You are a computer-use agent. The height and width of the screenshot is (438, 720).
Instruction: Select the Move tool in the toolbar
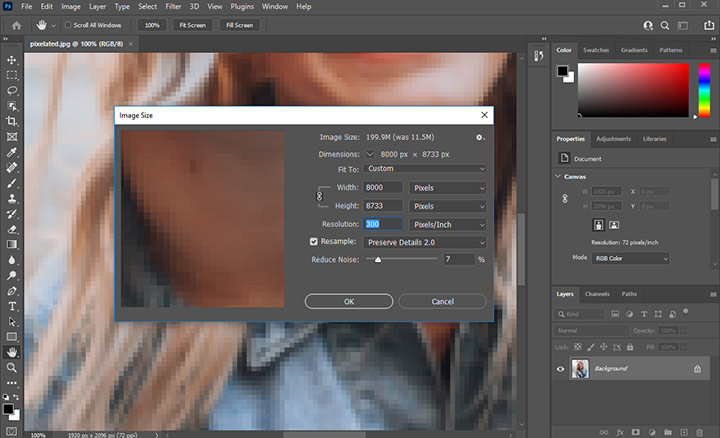(x=12, y=60)
